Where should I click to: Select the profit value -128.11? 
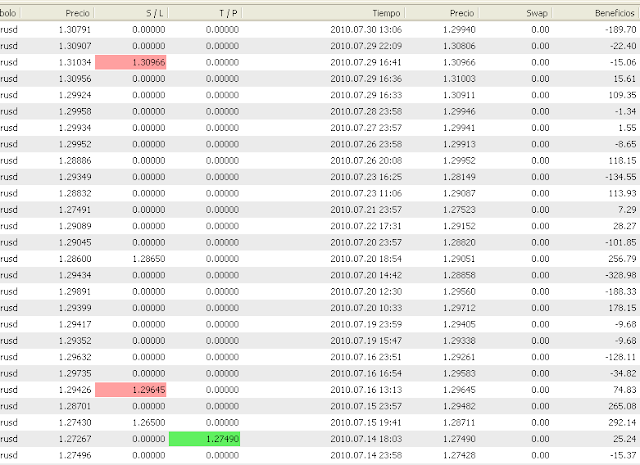[x=621, y=357]
